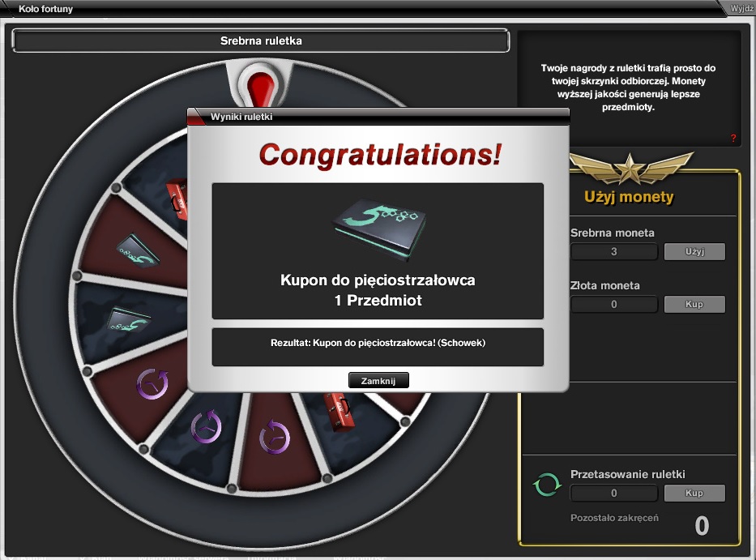Click the Congratulations! heading
Screen dimensions: 756x560
pos(380,155)
